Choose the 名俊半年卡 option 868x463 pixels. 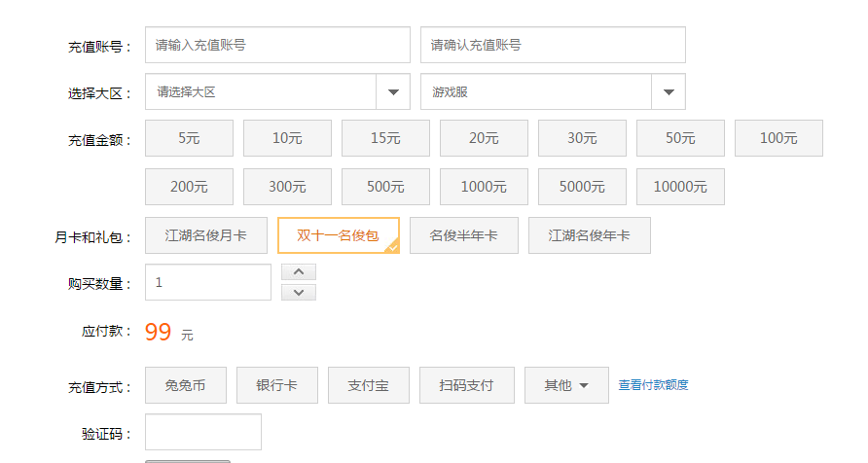click(463, 235)
